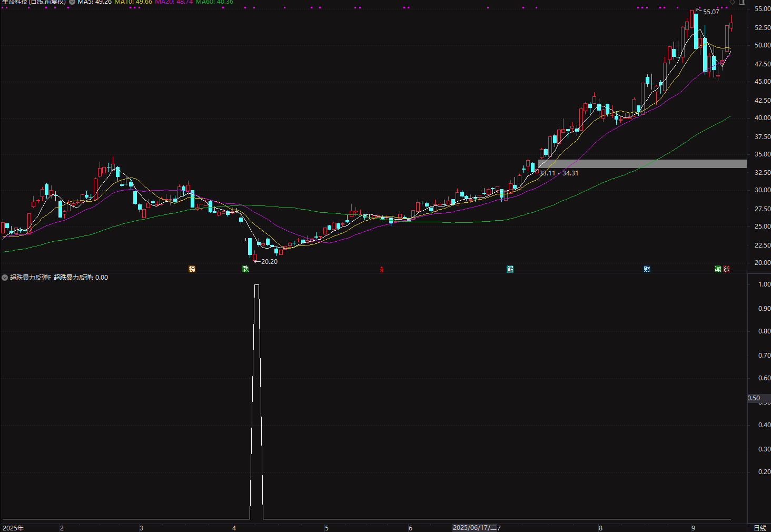This screenshot has width=771, height=532.
Task: Click the MA60: 40.36 label
Action: pyautogui.click(x=214, y=2)
